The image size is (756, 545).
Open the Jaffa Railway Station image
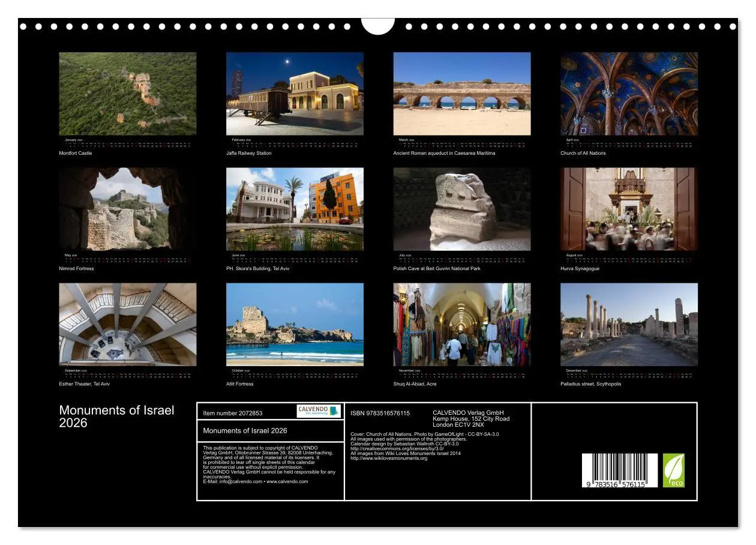295,93
